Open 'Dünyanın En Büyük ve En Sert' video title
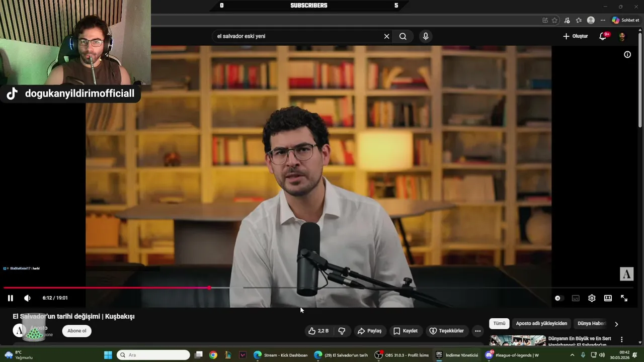644x362 pixels. [580, 341]
